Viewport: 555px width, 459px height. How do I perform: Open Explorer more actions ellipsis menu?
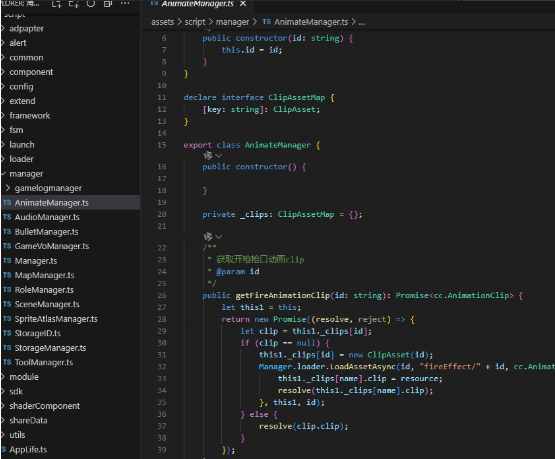(125, 3)
